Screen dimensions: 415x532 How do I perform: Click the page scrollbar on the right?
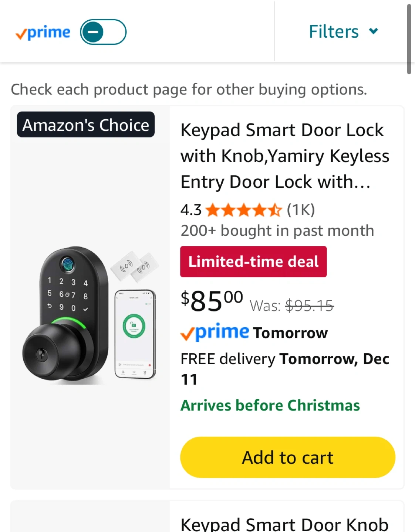pyautogui.click(x=409, y=39)
